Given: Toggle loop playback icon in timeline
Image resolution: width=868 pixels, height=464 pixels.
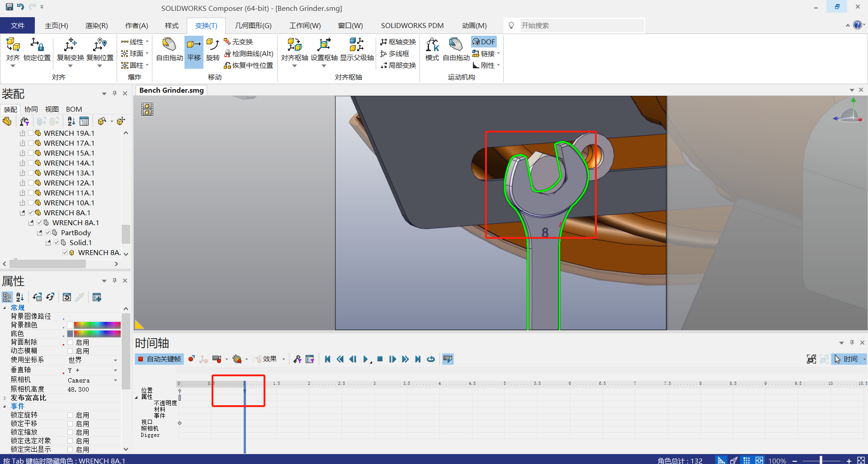Looking at the screenshot, I should click(431, 359).
